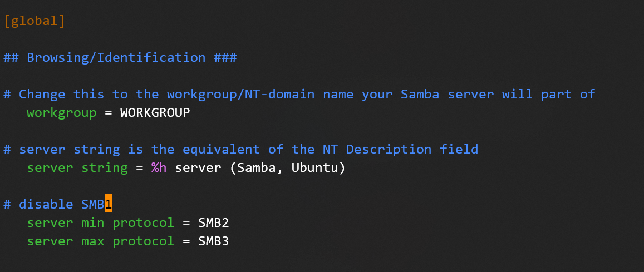
Task: Click 'server min protocol' setting name
Action: pyautogui.click(x=100, y=223)
